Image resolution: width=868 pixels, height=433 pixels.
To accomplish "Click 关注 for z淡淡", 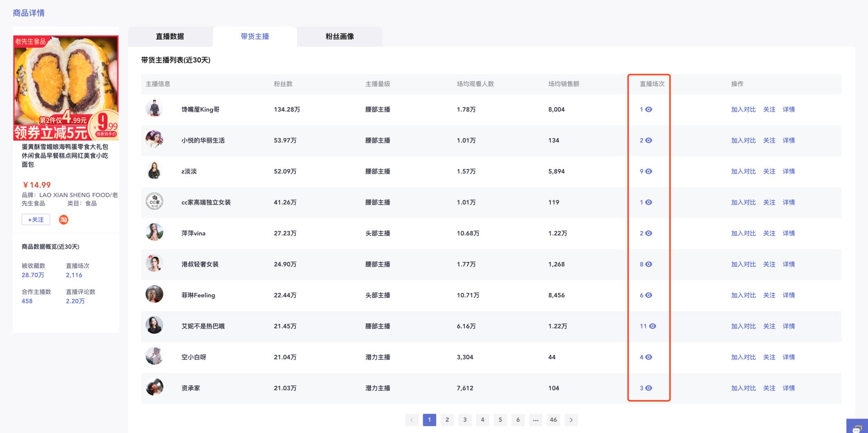I will coord(769,171).
